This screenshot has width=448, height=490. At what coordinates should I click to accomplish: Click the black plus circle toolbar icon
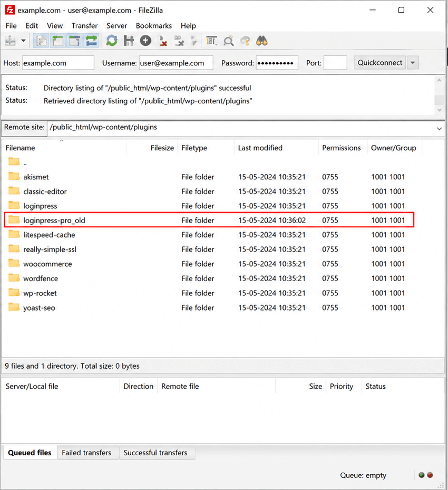coord(145,41)
